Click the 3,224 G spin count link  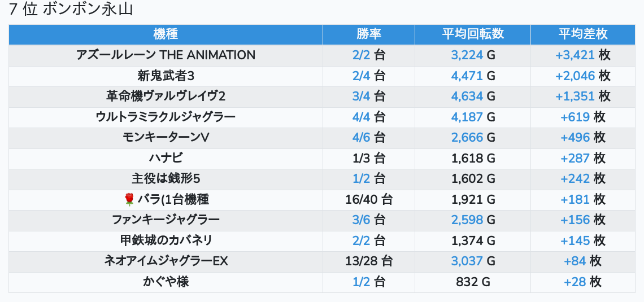(x=467, y=55)
